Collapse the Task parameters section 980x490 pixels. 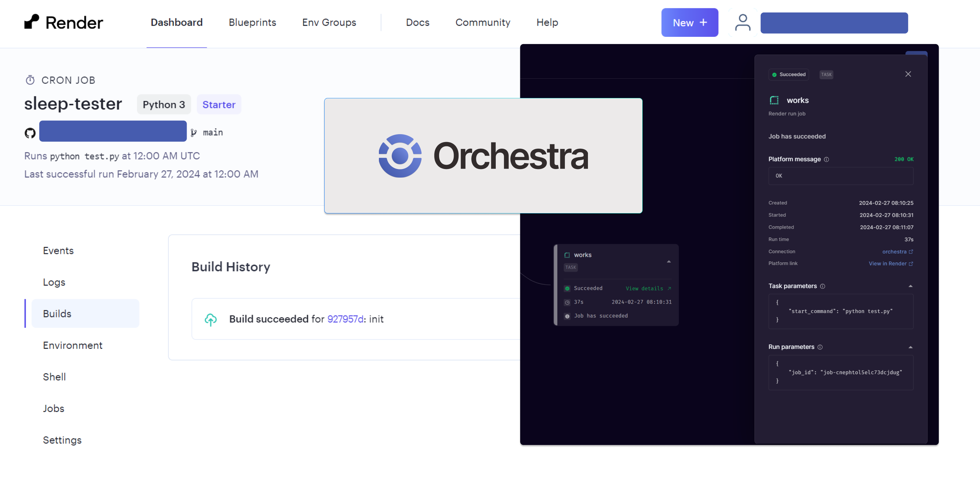[x=911, y=286]
